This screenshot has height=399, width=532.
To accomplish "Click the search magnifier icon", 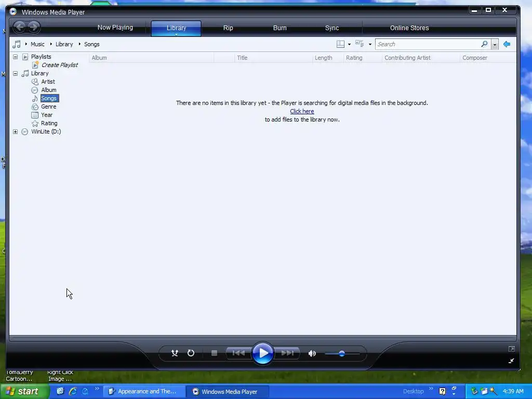I will coord(485,44).
